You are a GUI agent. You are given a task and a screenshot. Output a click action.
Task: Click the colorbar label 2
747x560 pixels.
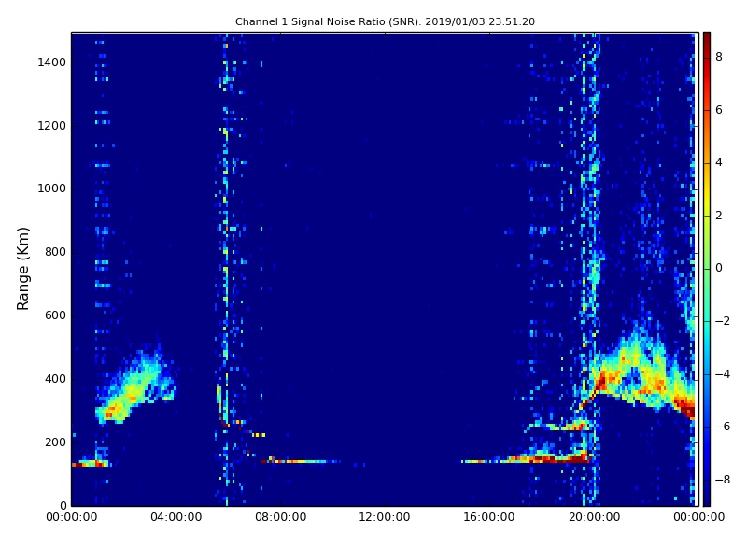719,216
